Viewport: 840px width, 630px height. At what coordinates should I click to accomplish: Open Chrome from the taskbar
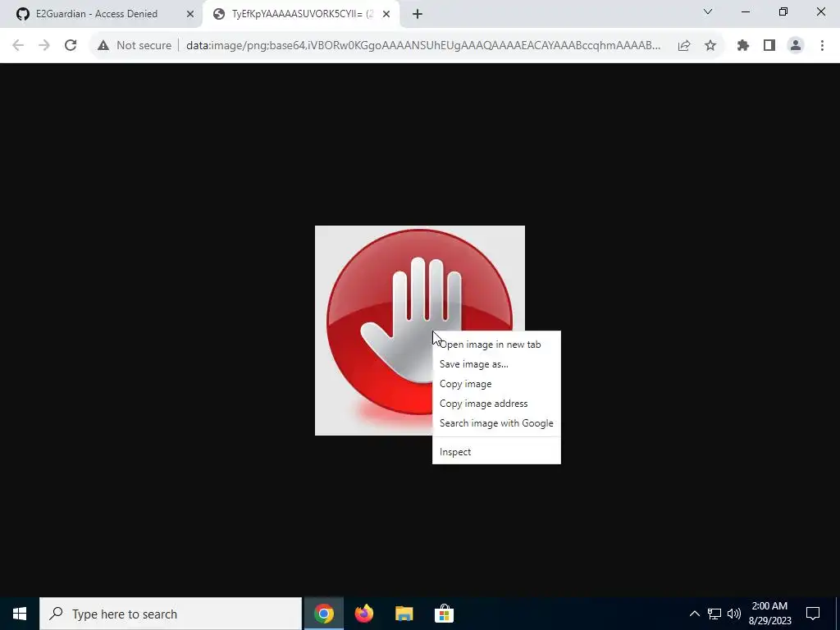click(x=323, y=614)
